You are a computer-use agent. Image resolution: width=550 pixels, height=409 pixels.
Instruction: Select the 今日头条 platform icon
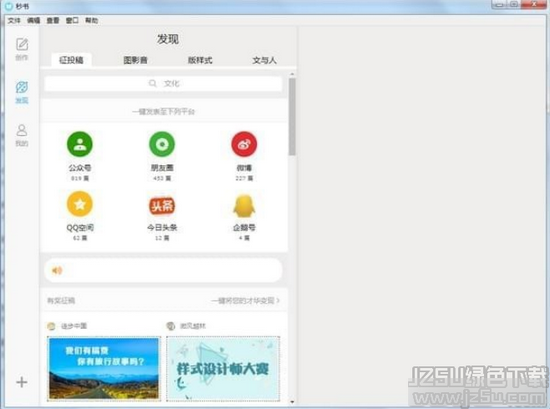point(162,205)
